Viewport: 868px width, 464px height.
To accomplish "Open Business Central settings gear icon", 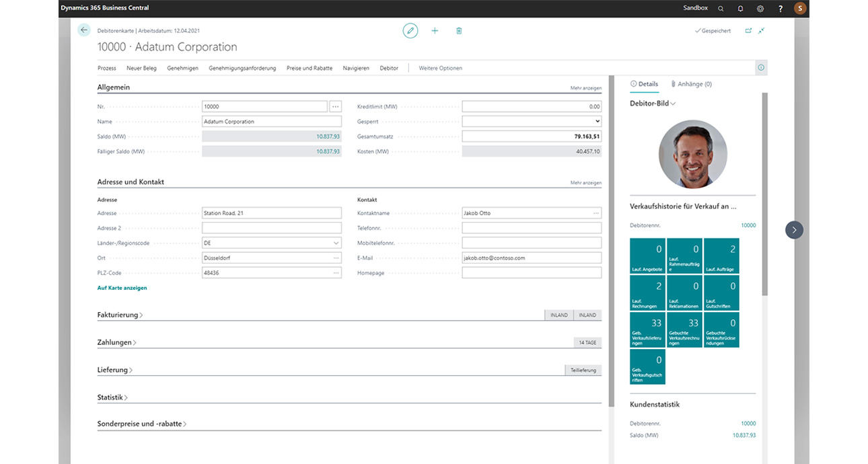I will pos(760,7).
